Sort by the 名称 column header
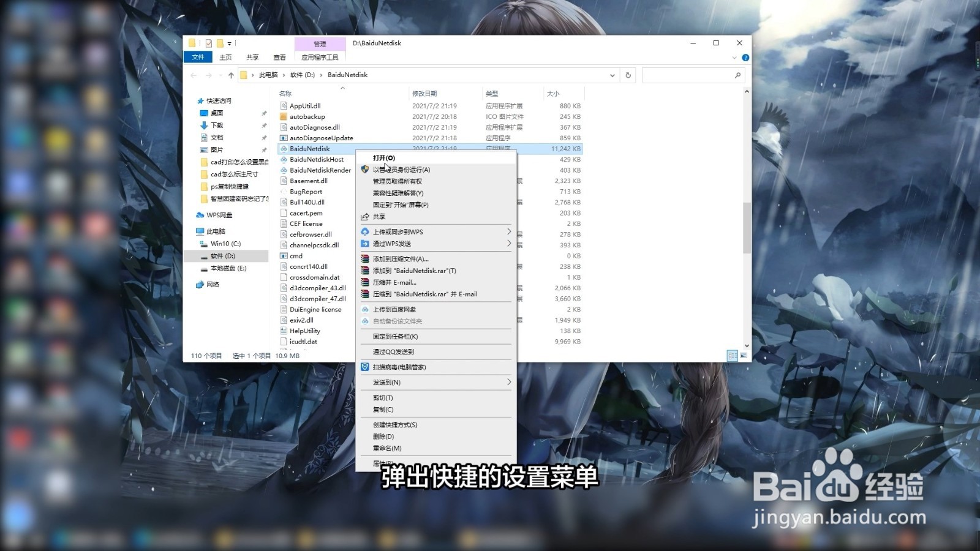 coord(285,94)
